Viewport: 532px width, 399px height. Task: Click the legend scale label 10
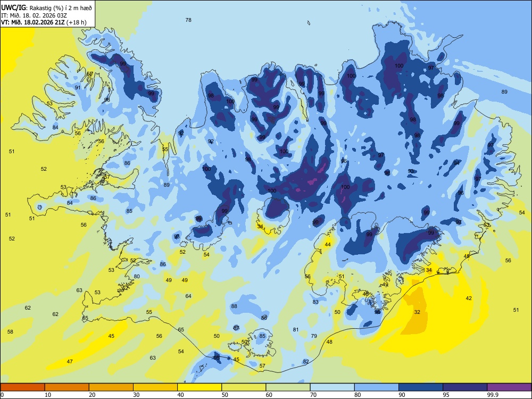click(x=48, y=395)
